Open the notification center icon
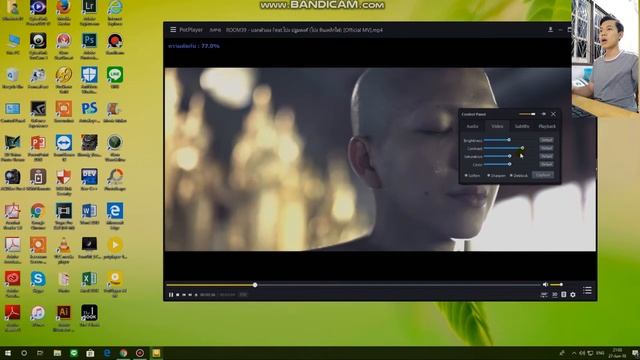The width and height of the screenshot is (640, 360). coord(635,353)
